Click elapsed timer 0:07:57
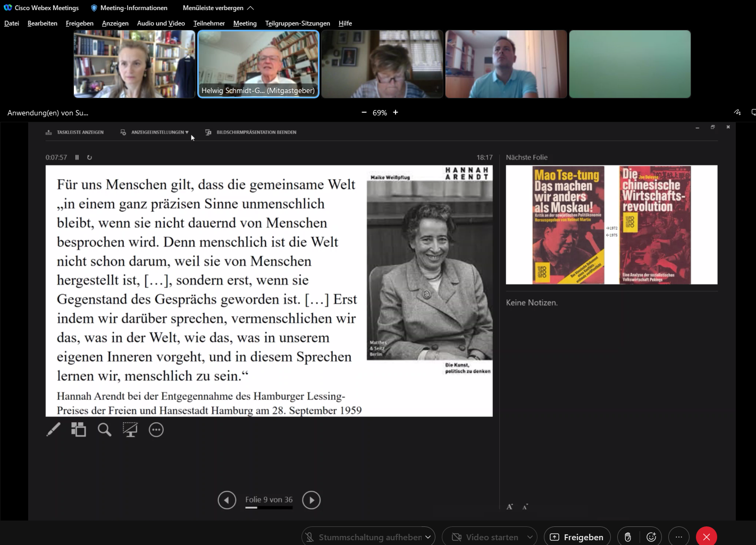This screenshot has height=545, width=756. click(x=56, y=157)
